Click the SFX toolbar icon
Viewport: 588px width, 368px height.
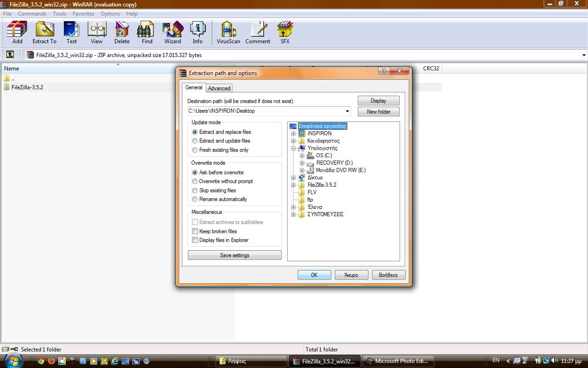point(285,32)
